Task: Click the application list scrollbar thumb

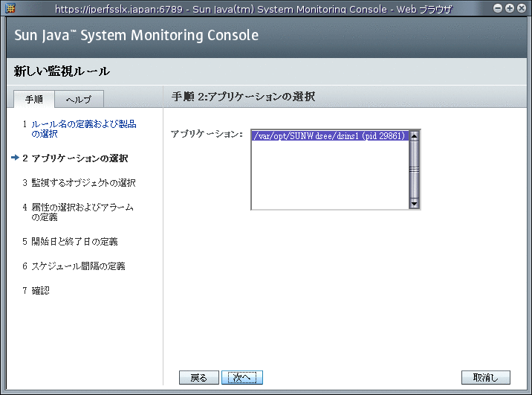Action: point(414,170)
